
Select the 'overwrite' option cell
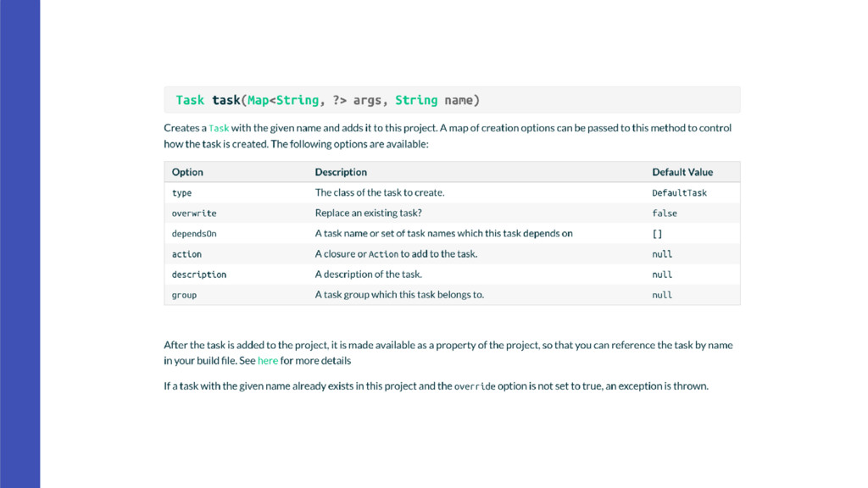pos(194,213)
